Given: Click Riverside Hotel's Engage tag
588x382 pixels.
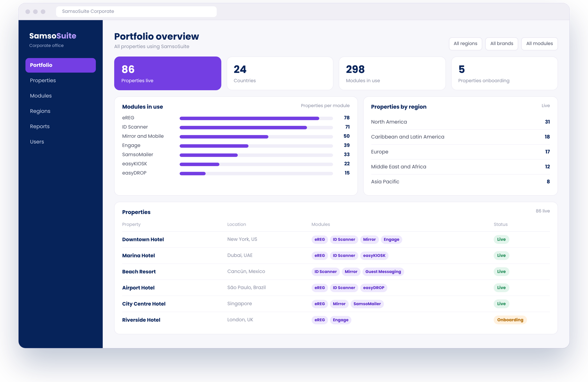Looking at the screenshot, I should [x=341, y=320].
